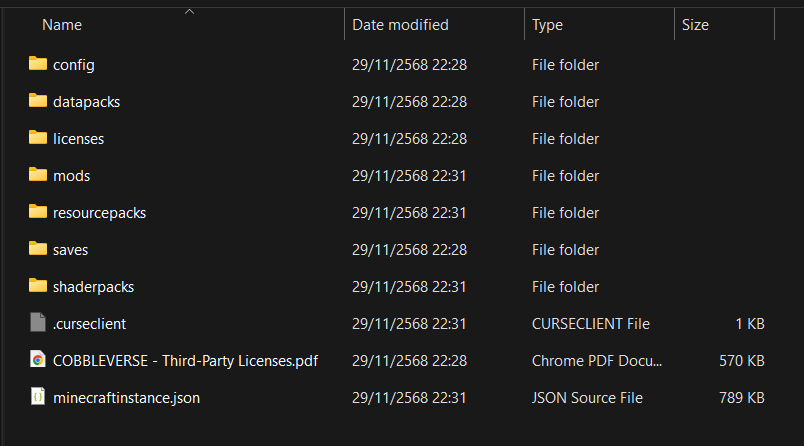Click the .curseclient blank file icon
The image size is (804, 446).
click(38, 323)
